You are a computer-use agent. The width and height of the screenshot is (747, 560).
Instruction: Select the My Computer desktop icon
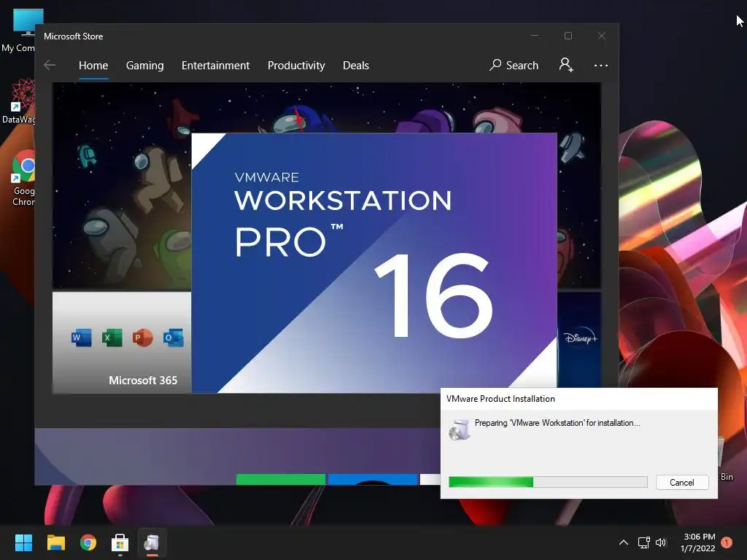click(19, 31)
